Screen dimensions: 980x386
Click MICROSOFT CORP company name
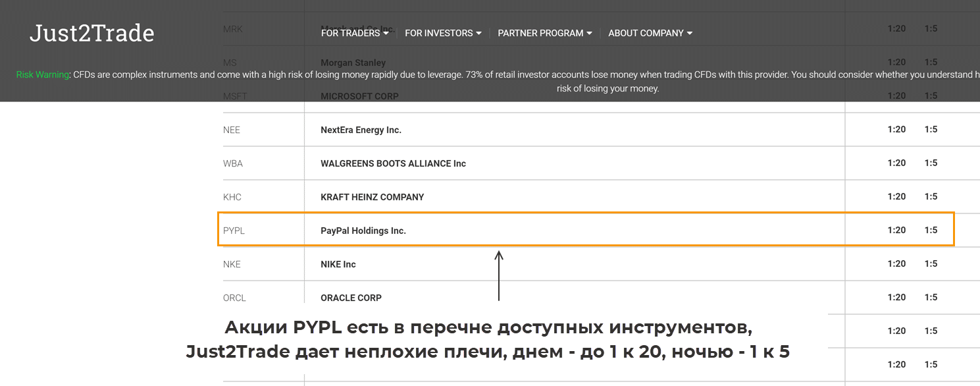point(359,96)
